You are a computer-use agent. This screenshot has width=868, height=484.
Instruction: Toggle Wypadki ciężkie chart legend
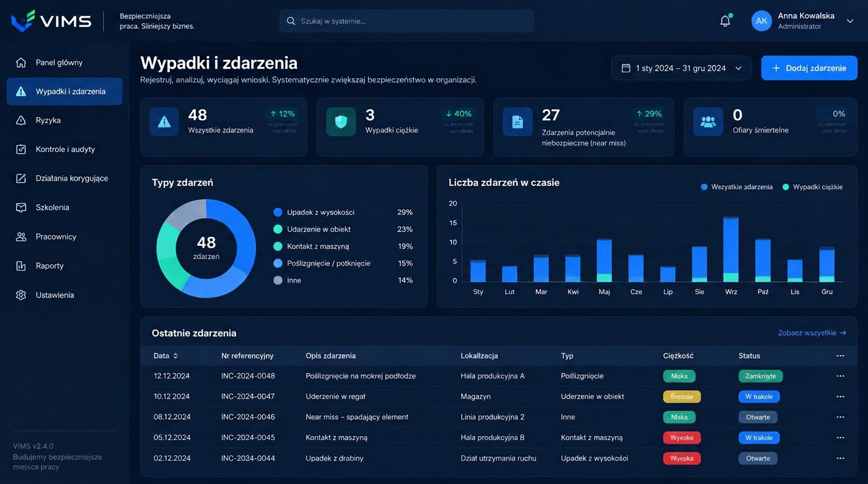click(x=812, y=187)
